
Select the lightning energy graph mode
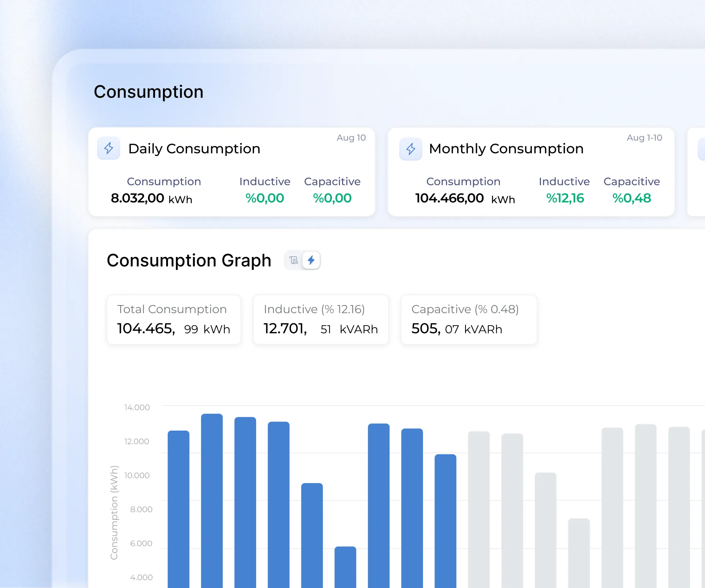pyautogui.click(x=311, y=260)
